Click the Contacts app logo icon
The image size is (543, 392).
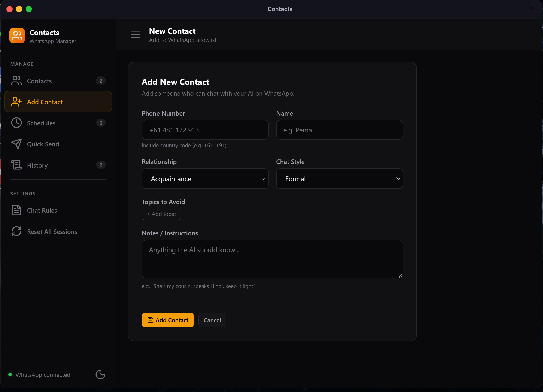pyautogui.click(x=17, y=36)
